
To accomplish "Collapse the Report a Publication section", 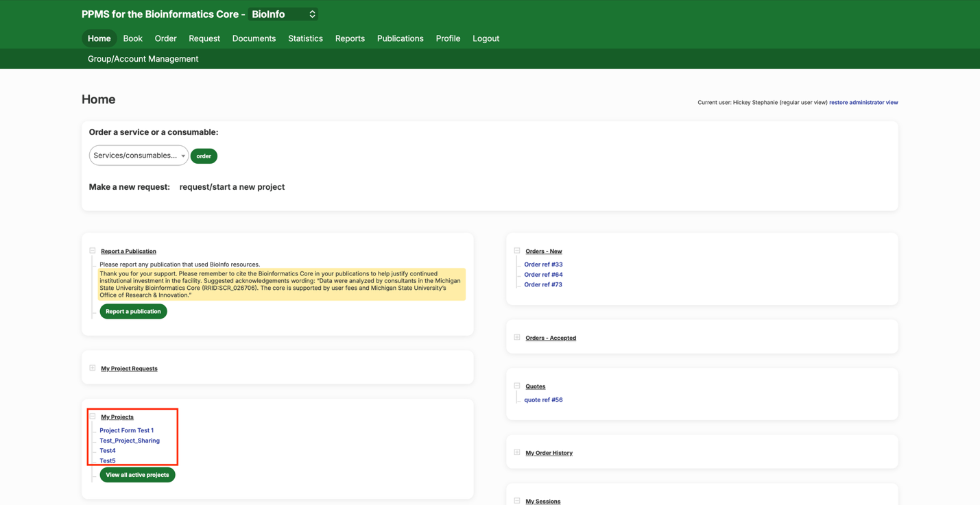I will tap(93, 251).
